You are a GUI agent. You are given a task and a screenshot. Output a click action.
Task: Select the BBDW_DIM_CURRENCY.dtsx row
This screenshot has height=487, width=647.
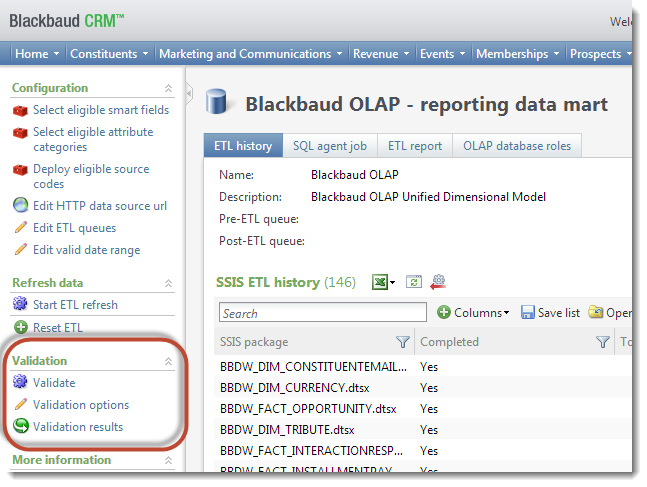click(x=423, y=388)
